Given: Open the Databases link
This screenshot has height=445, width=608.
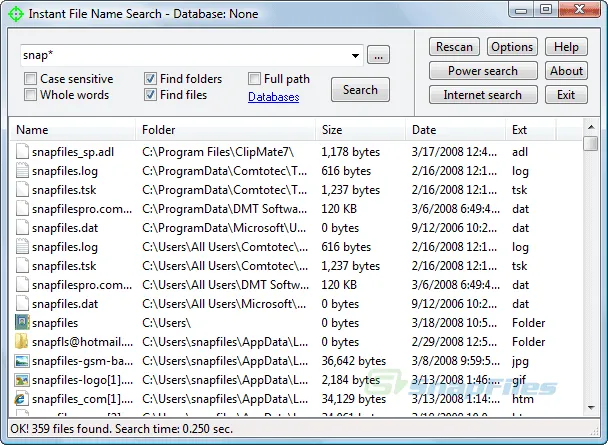Looking at the screenshot, I should (x=274, y=97).
